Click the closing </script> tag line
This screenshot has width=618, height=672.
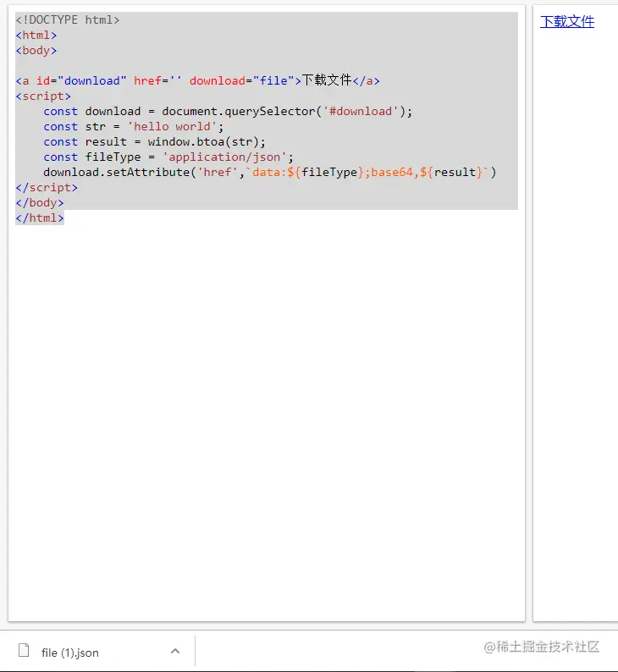click(47, 188)
